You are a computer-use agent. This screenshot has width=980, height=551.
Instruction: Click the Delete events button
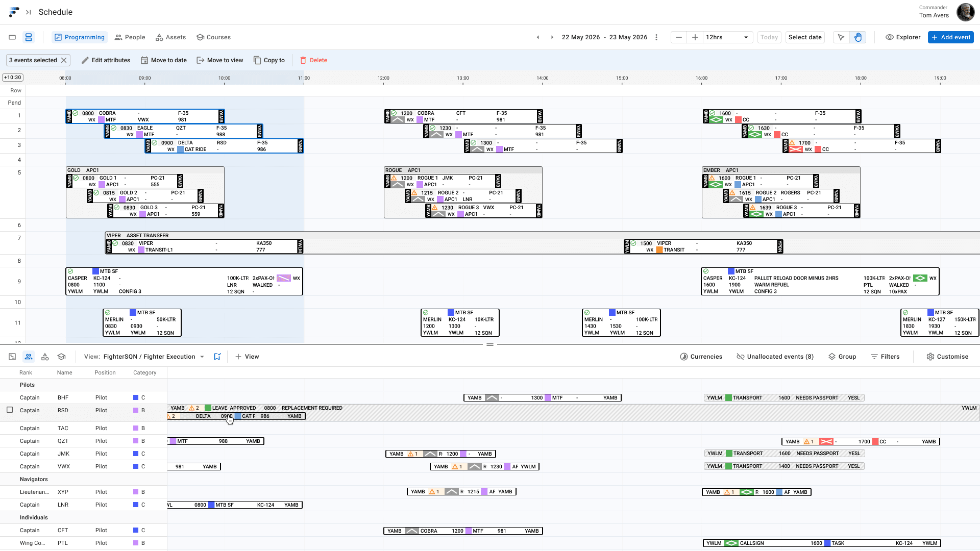click(313, 60)
